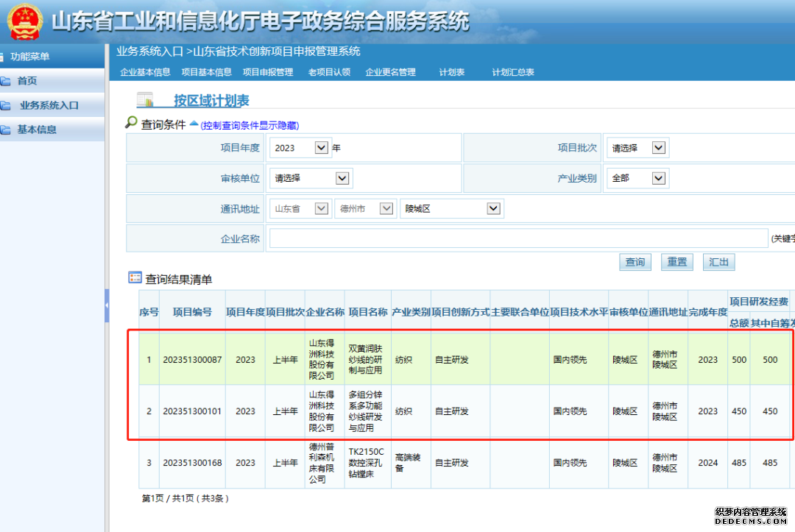Click the 重置 button

[677, 262]
